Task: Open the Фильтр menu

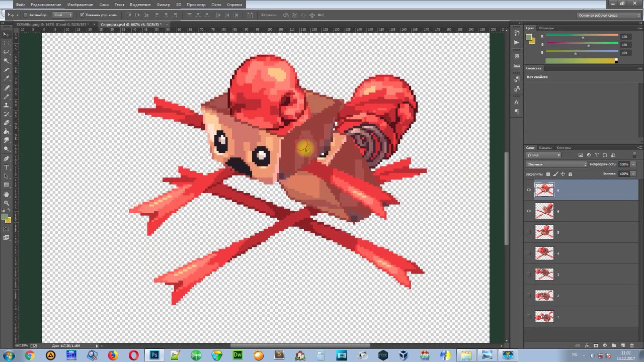Action: tap(163, 5)
